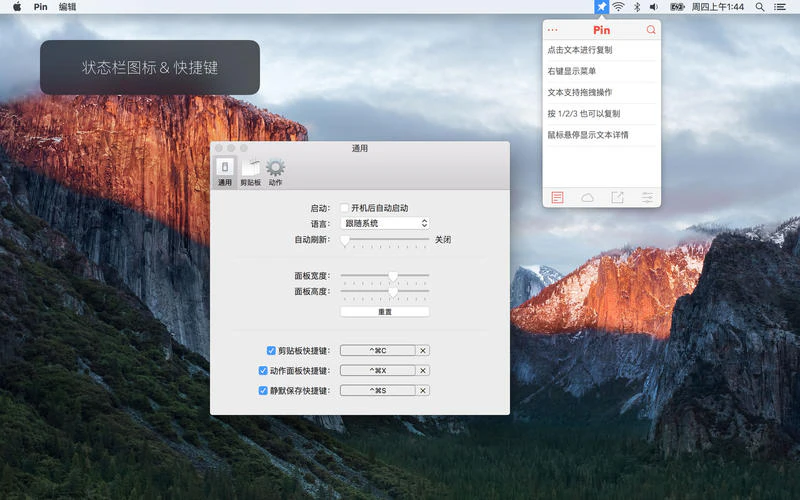This screenshot has width=800, height=500.
Task: Open the Bluetooth menu bar icon
Action: 637,7
